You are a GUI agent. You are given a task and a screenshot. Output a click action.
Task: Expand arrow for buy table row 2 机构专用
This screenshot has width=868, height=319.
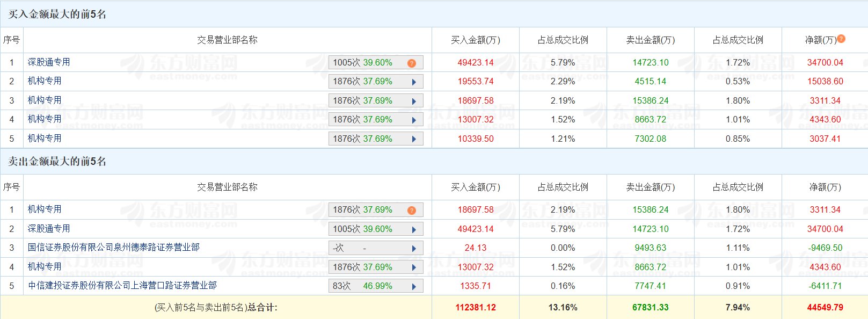click(x=414, y=82)
